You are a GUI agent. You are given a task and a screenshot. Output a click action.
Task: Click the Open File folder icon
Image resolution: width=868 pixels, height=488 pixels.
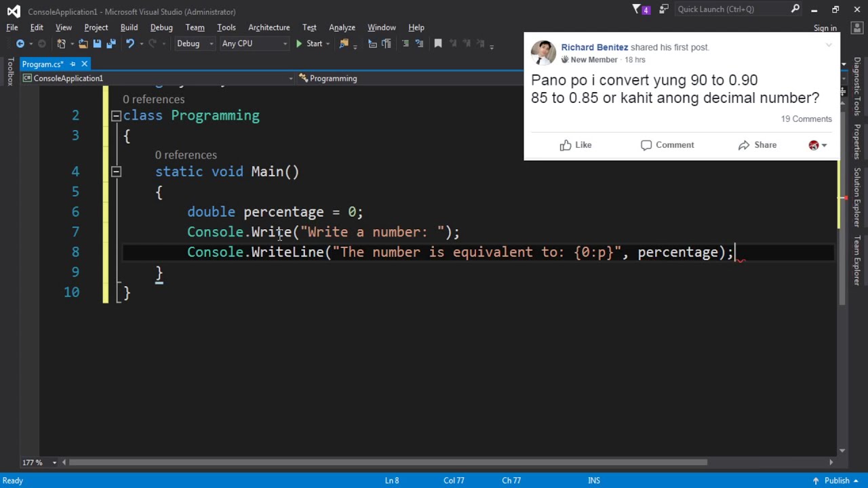click(x=83, y=43)
